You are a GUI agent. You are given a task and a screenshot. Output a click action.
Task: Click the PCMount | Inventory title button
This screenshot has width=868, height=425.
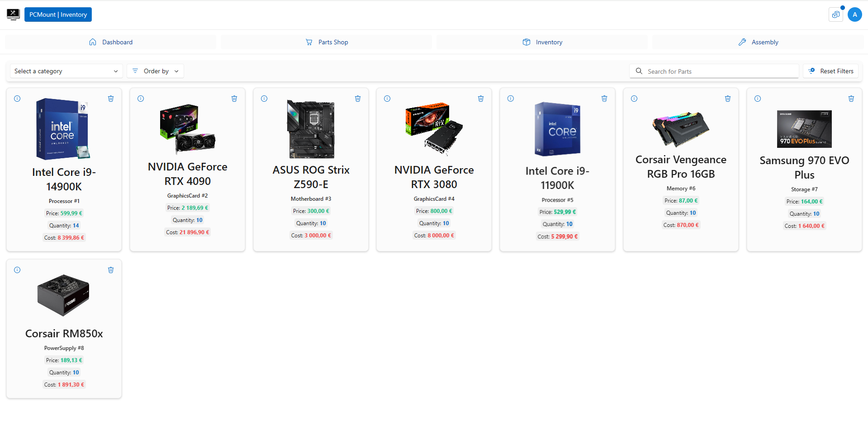point(58,14)
